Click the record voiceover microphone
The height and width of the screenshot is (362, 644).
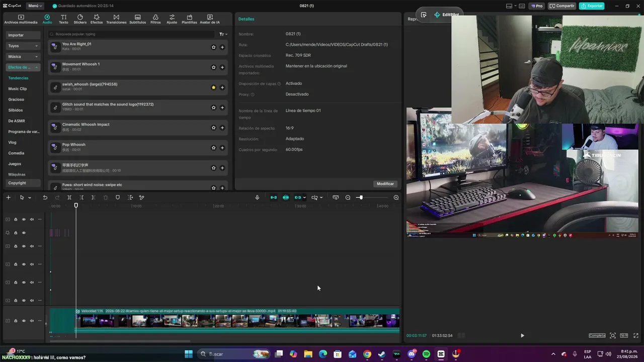257,198
